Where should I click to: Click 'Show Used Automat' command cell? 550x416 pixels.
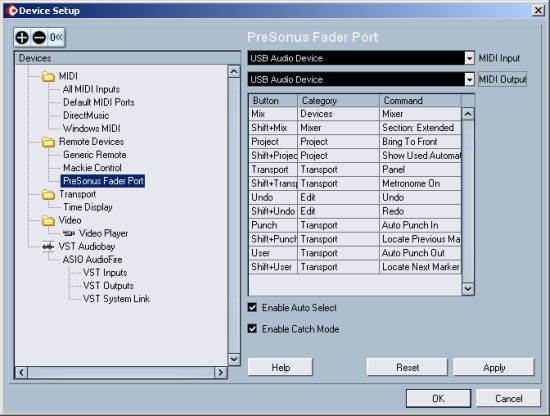click(420, 155)
